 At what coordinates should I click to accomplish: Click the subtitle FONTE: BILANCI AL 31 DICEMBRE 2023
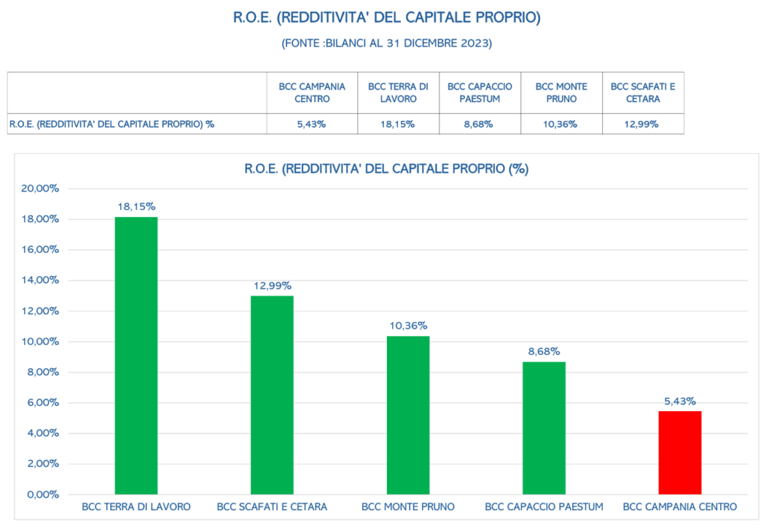coord(387,43)
